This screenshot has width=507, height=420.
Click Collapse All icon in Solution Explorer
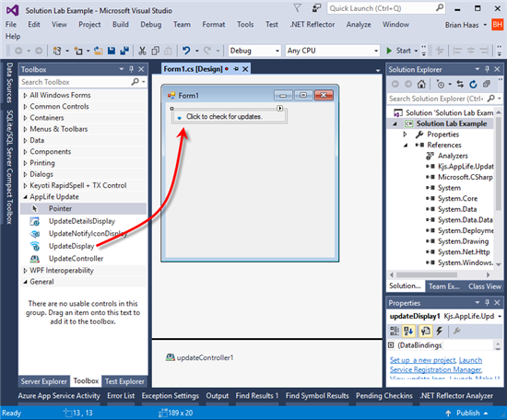pos(487,85)
